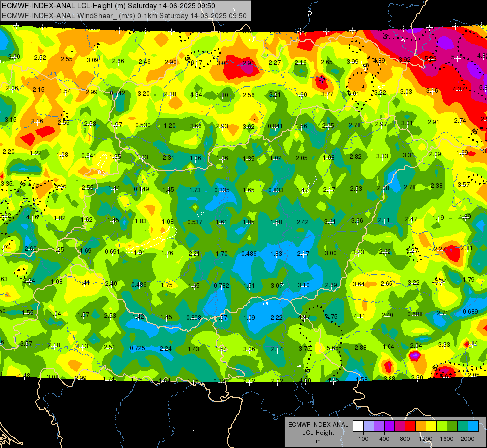Select the grid value 0.641

89,155
